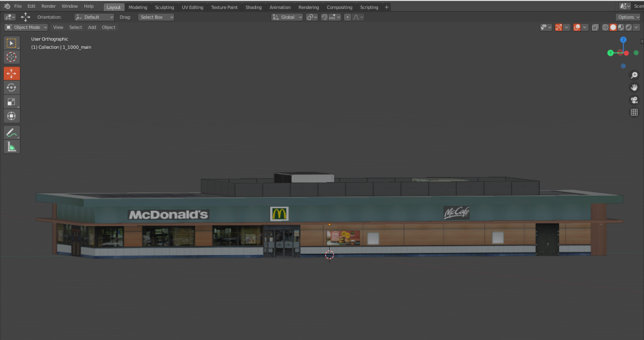Expand the Orientation Default dropdown
The width and height of the screenshot is (644, 340).
point(93,17)
